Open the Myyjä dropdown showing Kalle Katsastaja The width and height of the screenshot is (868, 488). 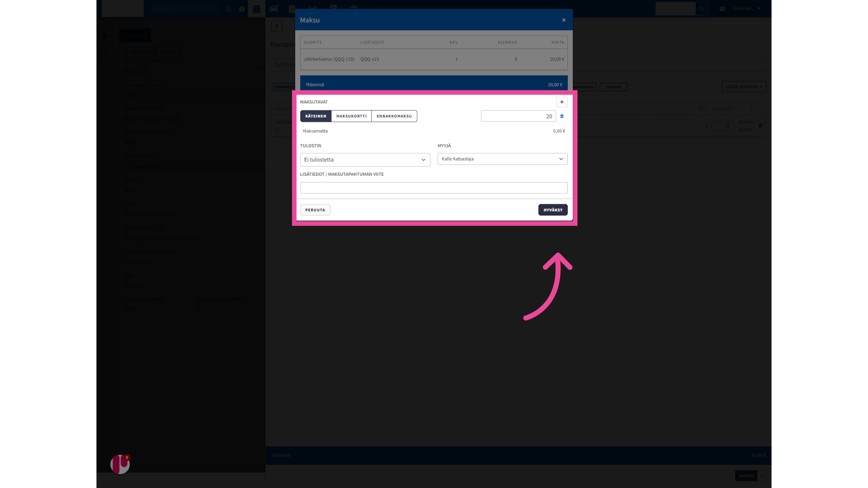point(502,159)
